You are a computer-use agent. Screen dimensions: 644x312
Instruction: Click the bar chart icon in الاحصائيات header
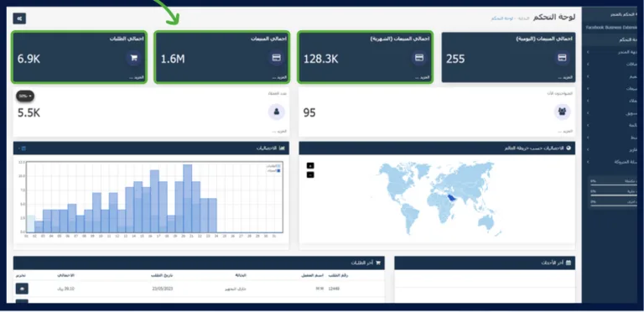[282, 148]
